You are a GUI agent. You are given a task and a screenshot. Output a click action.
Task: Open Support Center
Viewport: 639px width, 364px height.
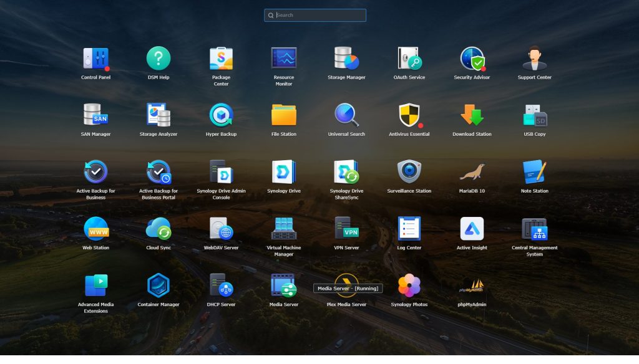pyautogui.click(x=535, y=58)
